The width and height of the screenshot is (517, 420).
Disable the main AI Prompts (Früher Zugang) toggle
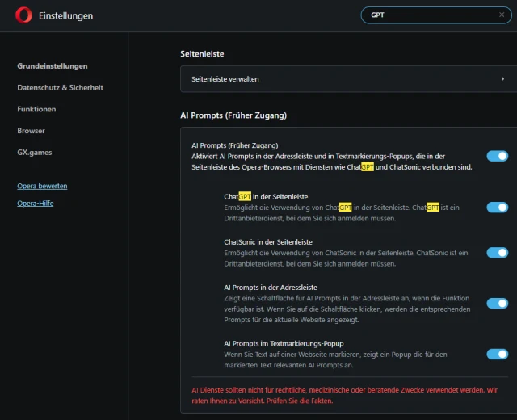point(497,156)
